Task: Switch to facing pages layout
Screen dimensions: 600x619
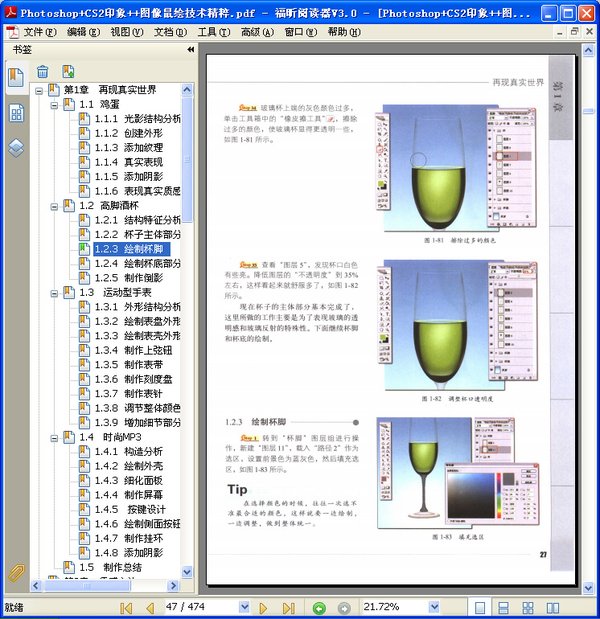Action: coord(552,608)
